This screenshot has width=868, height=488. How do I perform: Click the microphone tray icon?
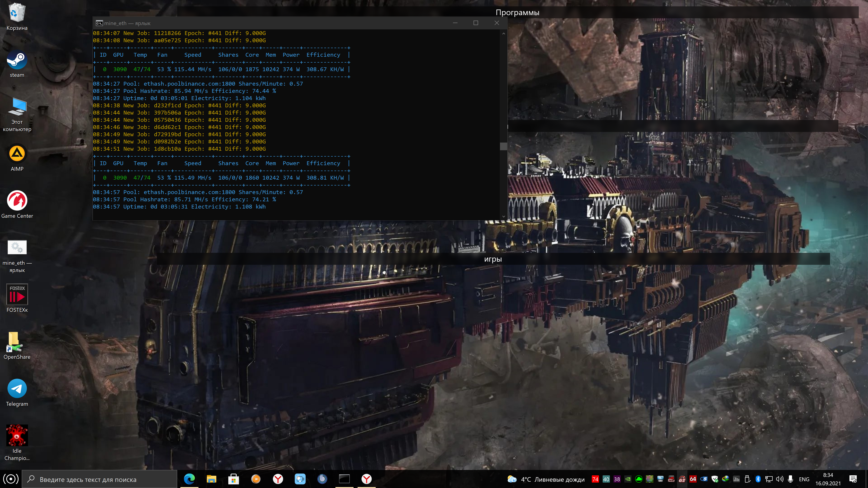tap(790, 479)
